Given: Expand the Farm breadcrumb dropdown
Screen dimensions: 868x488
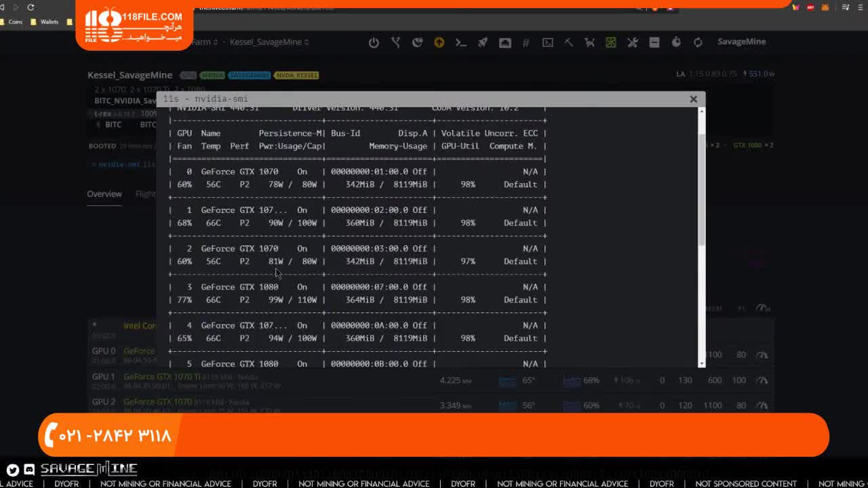Looking at the screenshot, I should click(205, 42).
